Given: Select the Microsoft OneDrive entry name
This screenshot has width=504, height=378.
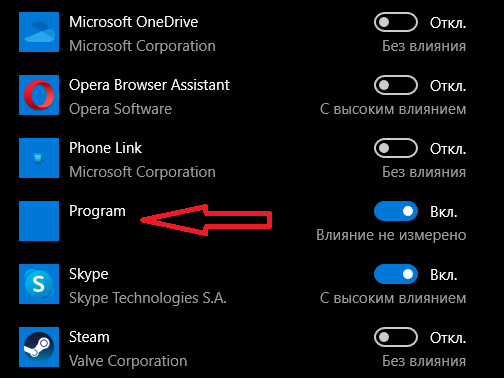Looking at the screenshot, I should [133, 22].
